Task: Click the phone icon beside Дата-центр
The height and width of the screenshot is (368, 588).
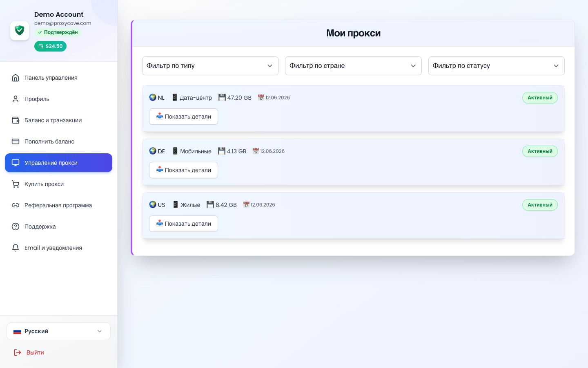Action: click(x=175, y=97)
